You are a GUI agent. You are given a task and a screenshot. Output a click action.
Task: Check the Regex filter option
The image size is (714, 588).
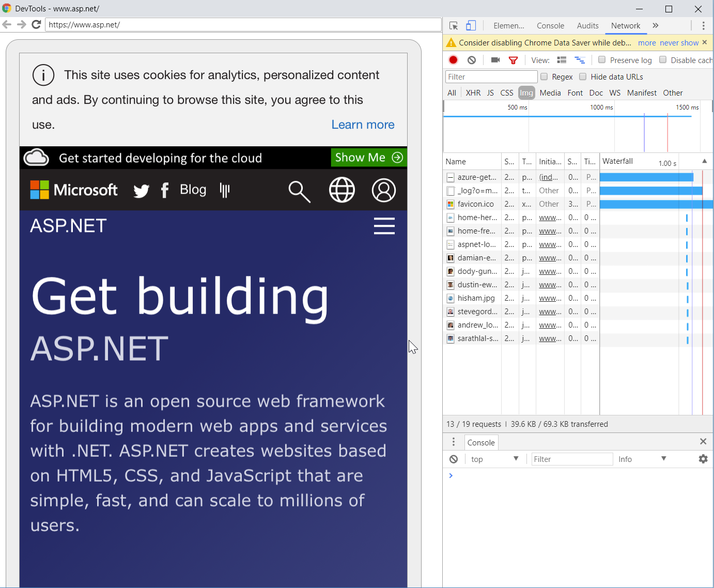coord(544,76)
